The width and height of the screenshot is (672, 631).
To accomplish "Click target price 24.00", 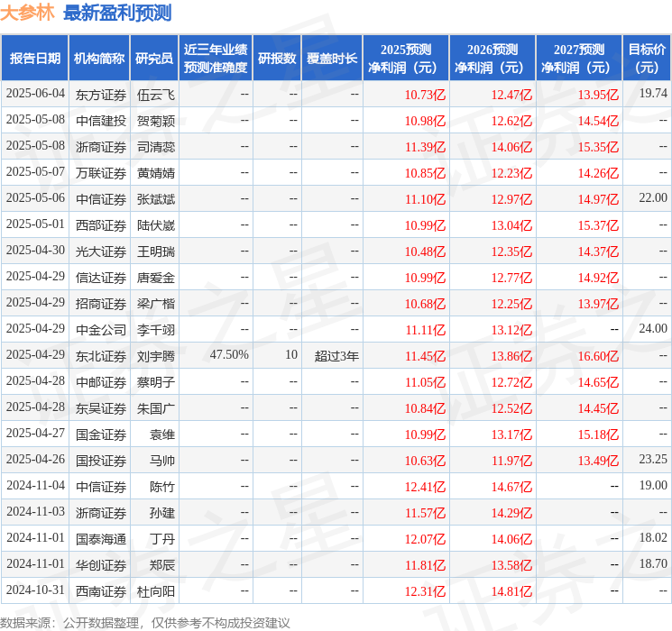I will (x=653, y=328).
